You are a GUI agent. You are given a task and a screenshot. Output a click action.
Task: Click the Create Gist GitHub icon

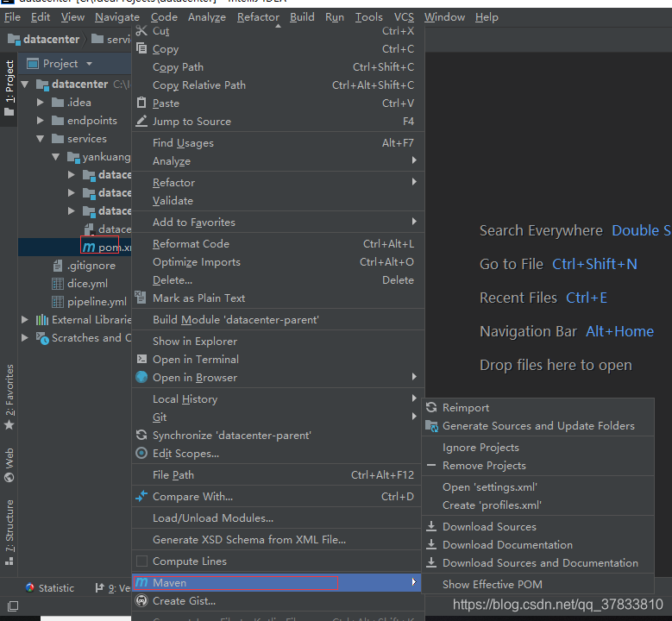point(141,600)
